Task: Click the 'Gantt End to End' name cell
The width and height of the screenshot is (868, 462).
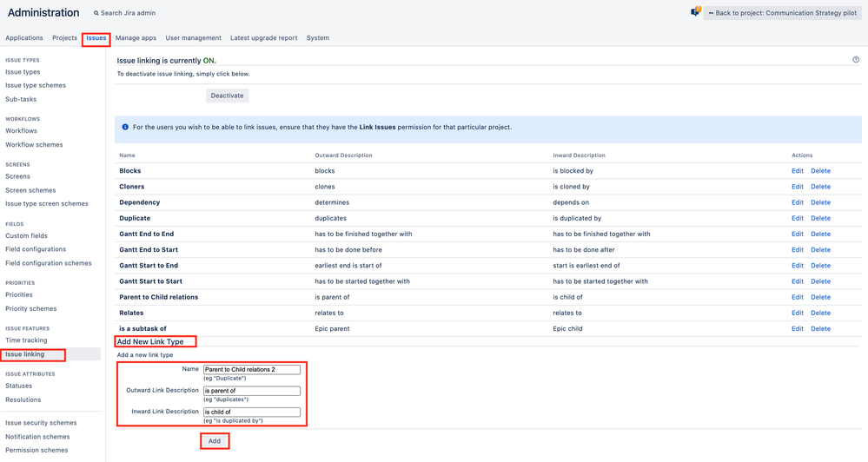Action: click(x=147, y=234)
